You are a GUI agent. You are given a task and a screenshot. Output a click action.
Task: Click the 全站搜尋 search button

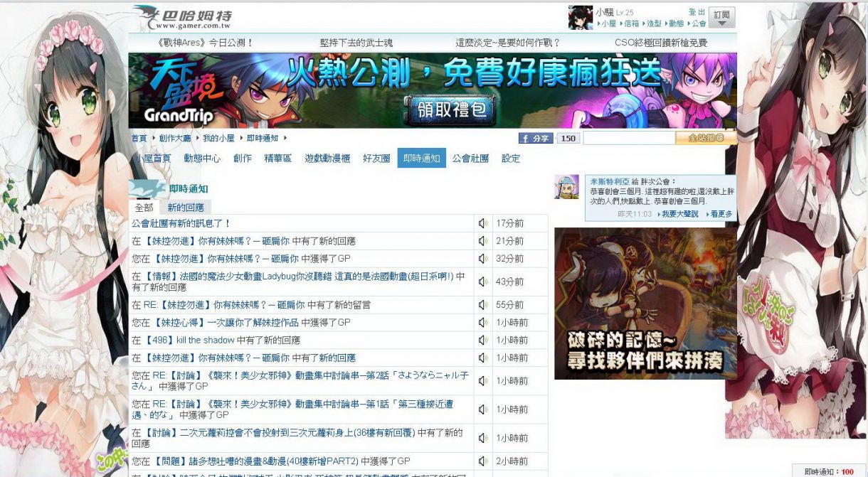pos(705,138)
